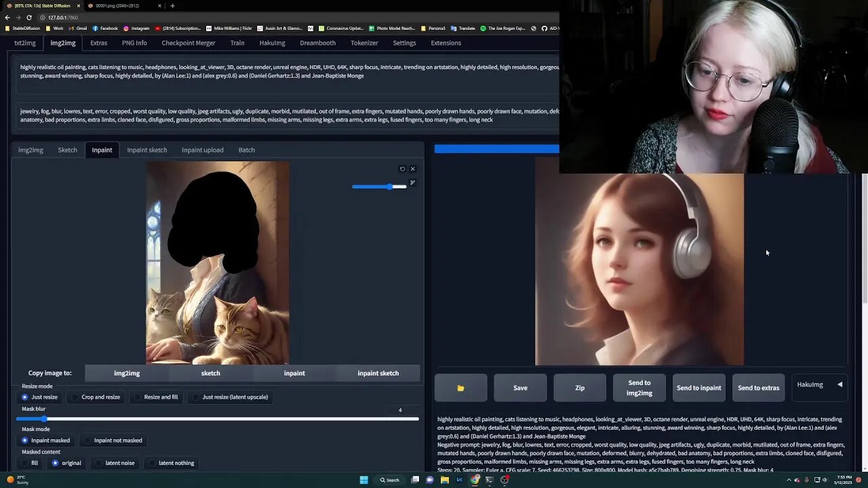This screenshot has width=868, height=488.
Task: Show hidden system tray icons
Action: 788,480
